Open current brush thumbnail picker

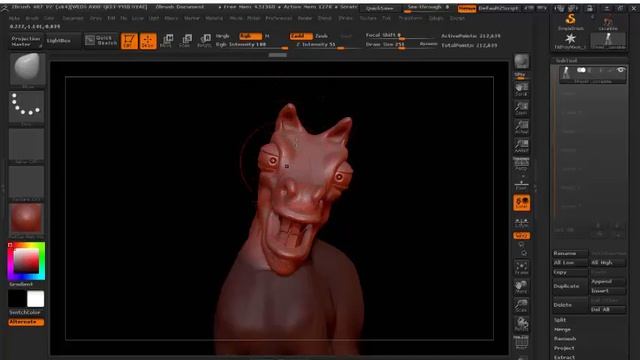tap(27, 69)
